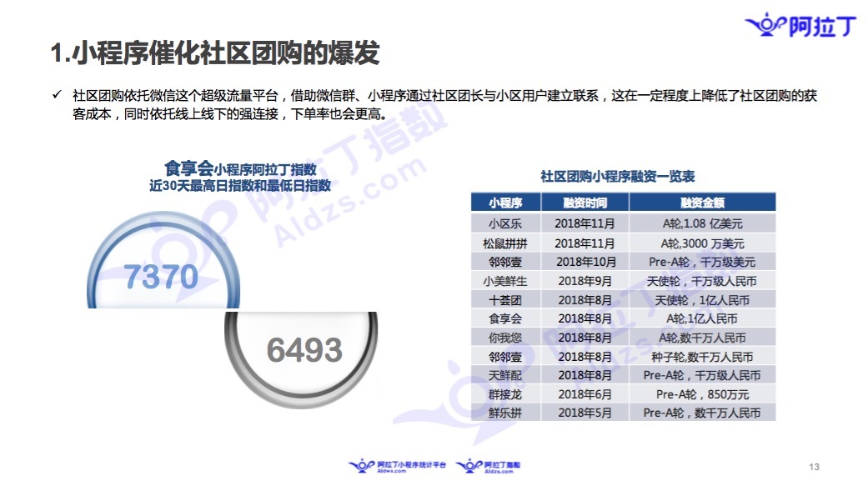The image size is (868, 486).
Task: Select the amount Pre-A轮,千万级美元
Action: [702, 262]
